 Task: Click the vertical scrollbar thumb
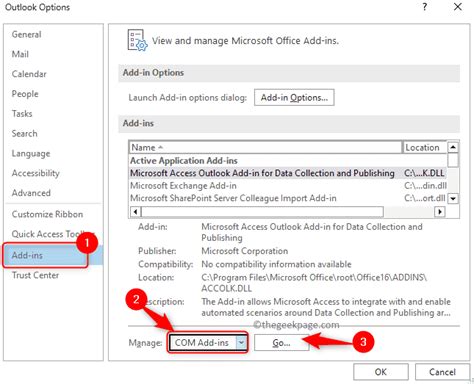[453, 160]
